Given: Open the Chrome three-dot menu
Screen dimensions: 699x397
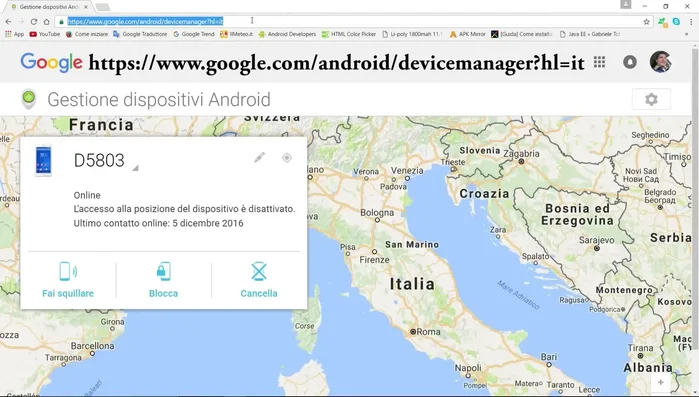Looking at the screenshot, I should [691, 21].
